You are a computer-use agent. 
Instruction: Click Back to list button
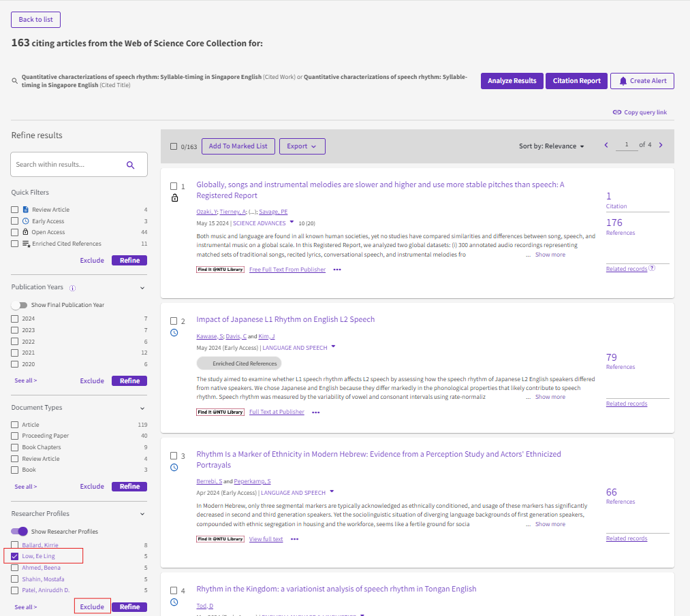point(35,20)
